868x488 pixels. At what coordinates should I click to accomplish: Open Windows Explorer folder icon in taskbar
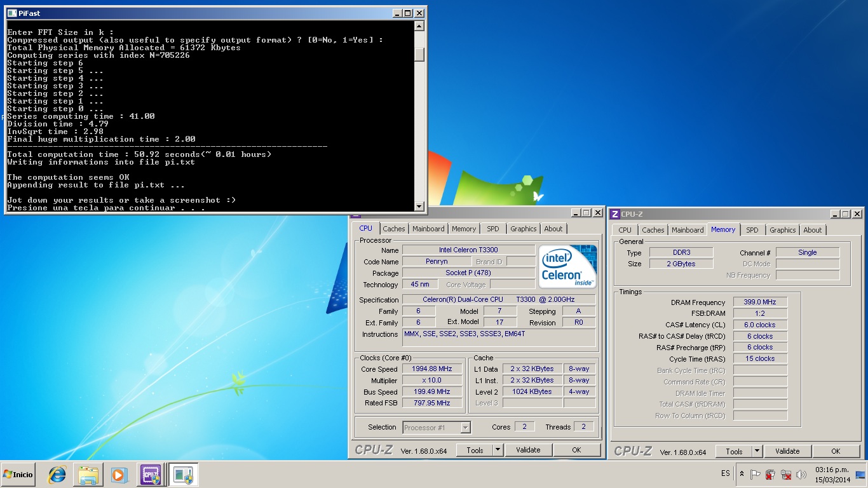[88, 474]
